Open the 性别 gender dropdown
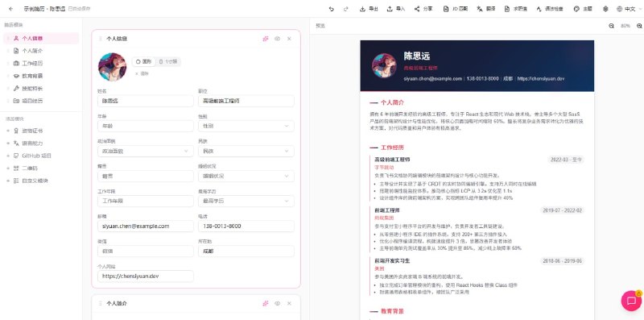The height and width of the screenshot is (320, 644). (246, 126)
